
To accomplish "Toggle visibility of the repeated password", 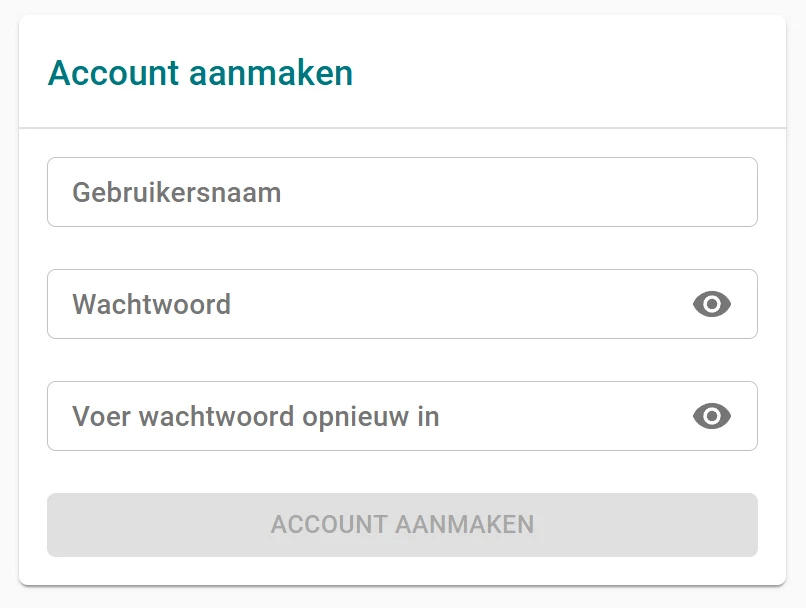I will pos(712,416).
